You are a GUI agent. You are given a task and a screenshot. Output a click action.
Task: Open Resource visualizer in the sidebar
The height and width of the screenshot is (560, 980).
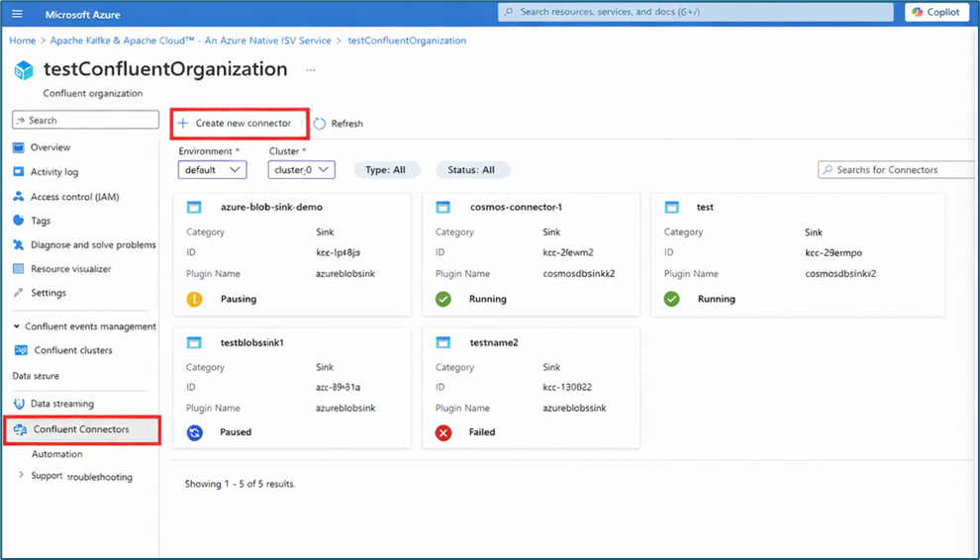pyautogui.click(x=70, y=269)
